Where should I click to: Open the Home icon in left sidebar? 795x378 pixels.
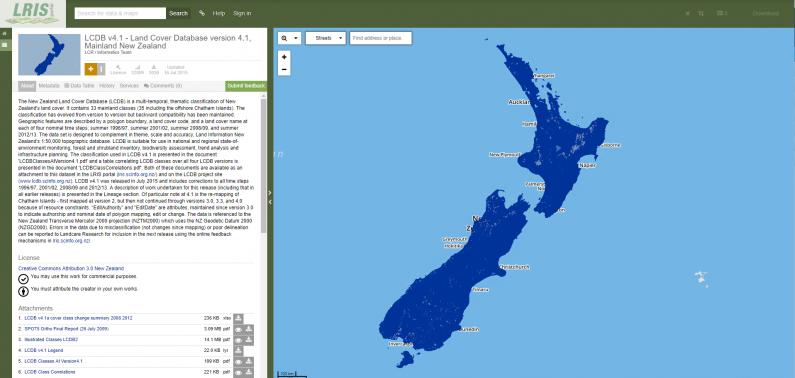coord(5,33)
